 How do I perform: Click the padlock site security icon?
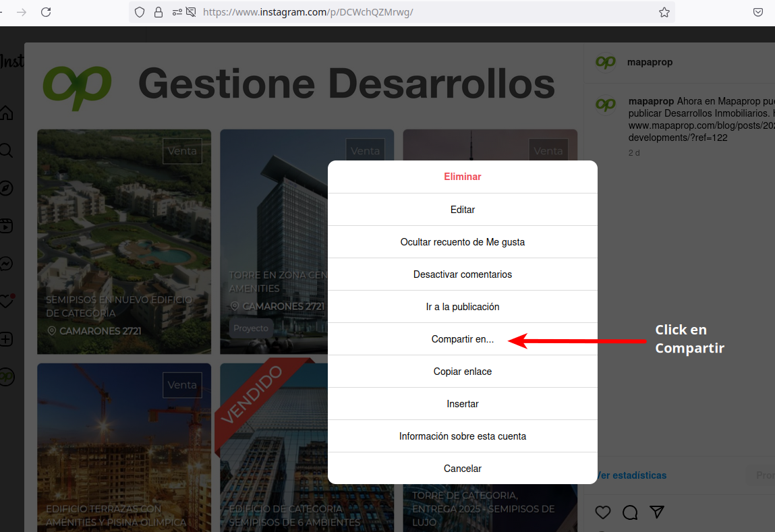pos(159,12)
